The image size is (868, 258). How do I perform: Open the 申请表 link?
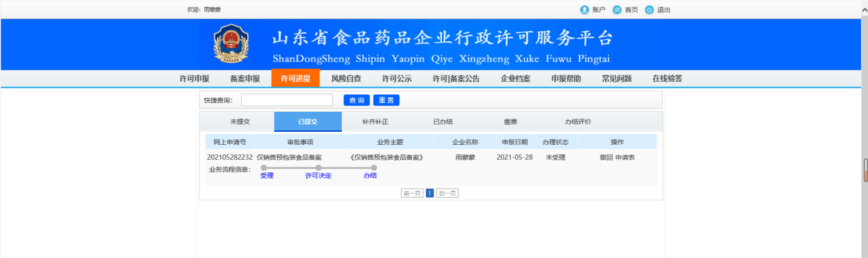[x=625, y=157]
